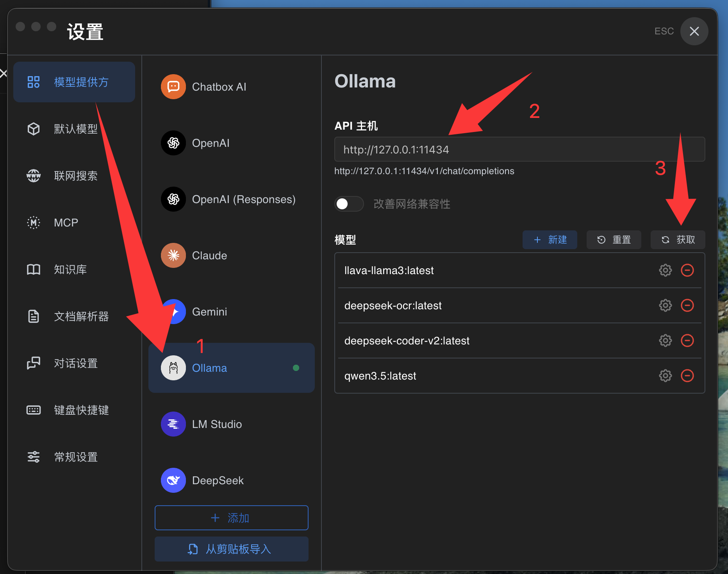
Task: Go to 联网搜索 settings
Action: [x=74, y=176]
